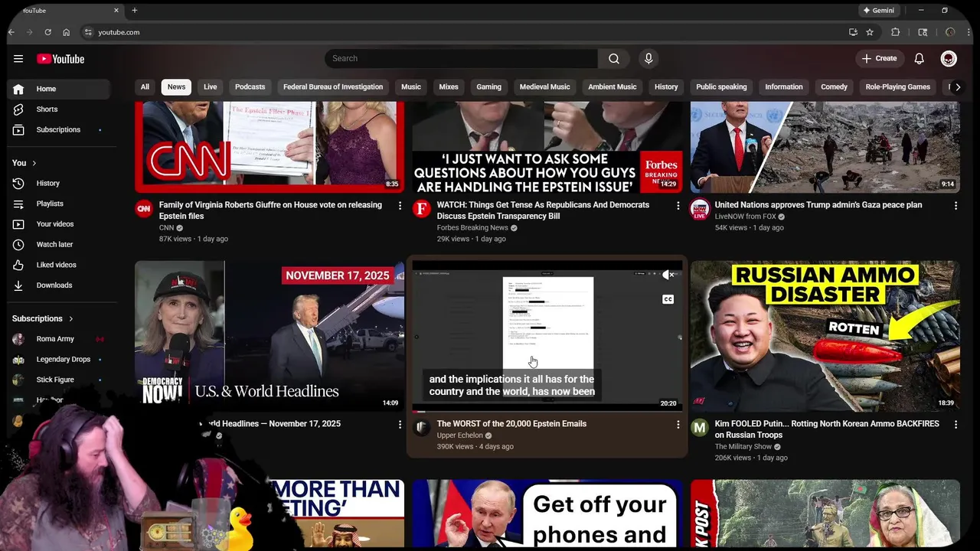Select the Podcasts filter chip

click(x=250, y=87)
